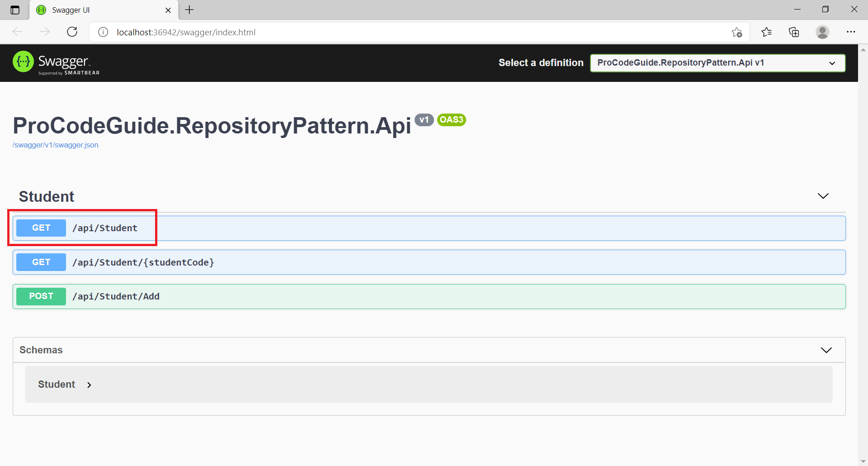Click the browser back navigation button
This screenshot has width=868, height=466.
pyautogui.click(x=18, y=32)
